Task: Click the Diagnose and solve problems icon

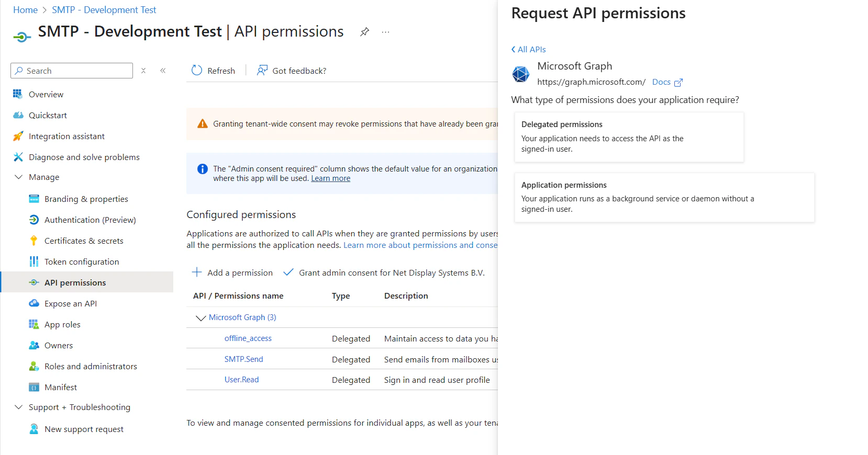Action: click(x=18, y=157)
